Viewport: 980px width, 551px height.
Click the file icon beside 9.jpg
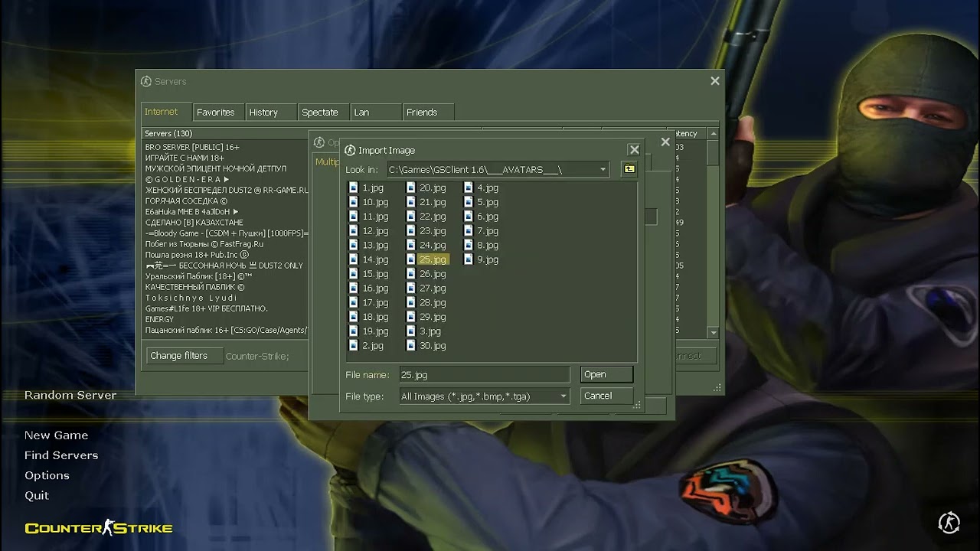click(x=468, y=259)
